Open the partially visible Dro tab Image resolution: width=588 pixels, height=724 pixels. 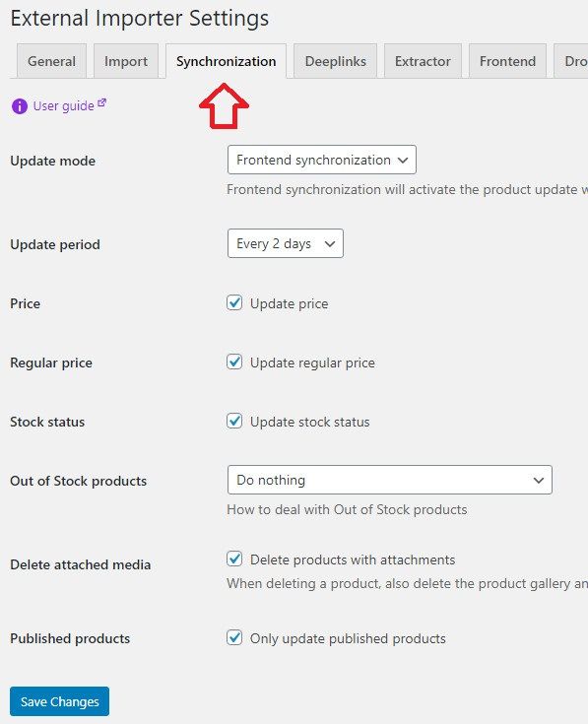[571, 61]
